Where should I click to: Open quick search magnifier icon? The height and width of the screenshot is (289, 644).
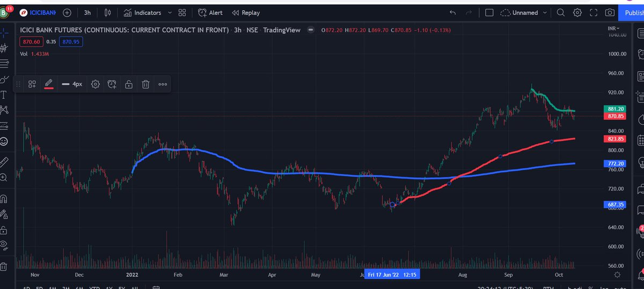[x=560, y=12]
